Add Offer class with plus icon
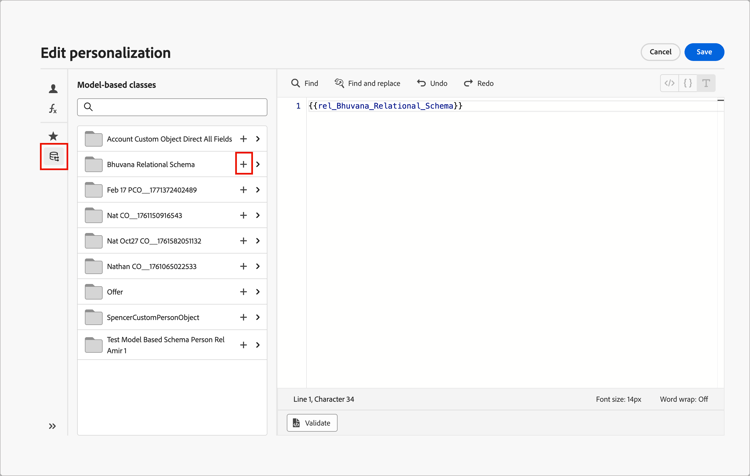This screenshot has width=750, height=476. coord(243,292)
